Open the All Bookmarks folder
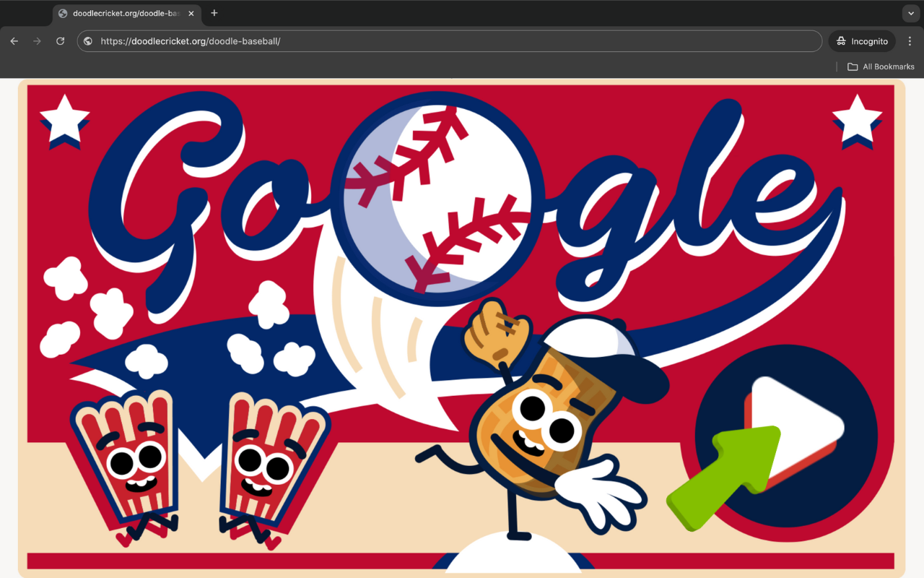 (881, 66)
